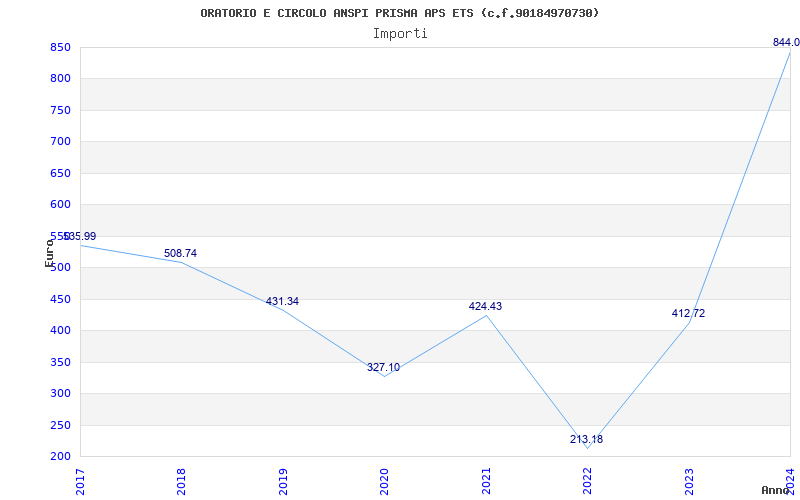The image size is (800, 500).
Task: Click the 327.10 data label
Action: pos(384,367)
